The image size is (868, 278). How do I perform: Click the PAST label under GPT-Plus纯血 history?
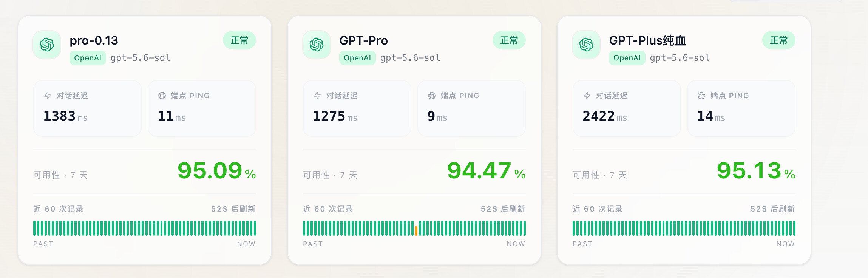click(x=582, y=244)
